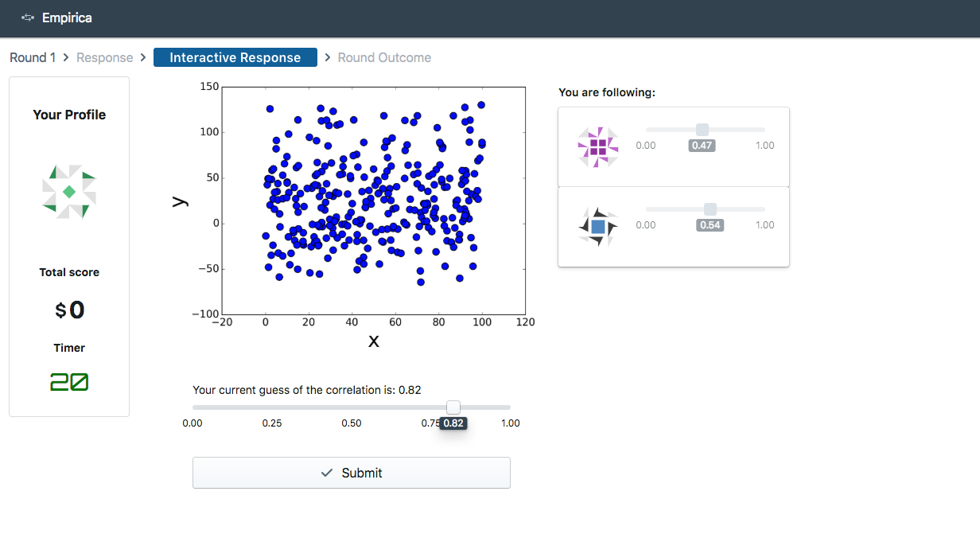Click the green profile avatar icon
Screen dimensions: 980x538
pos(69,191)
